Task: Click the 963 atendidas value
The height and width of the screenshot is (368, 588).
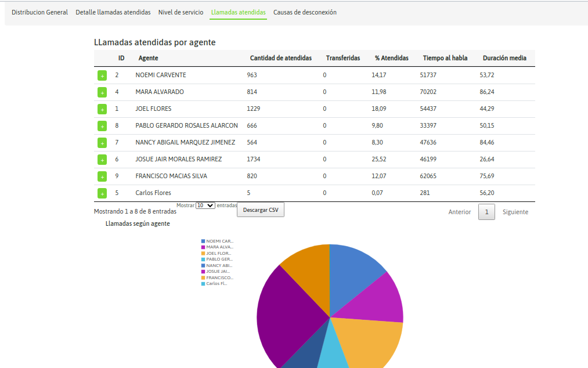Action: [x=252, y=75]
